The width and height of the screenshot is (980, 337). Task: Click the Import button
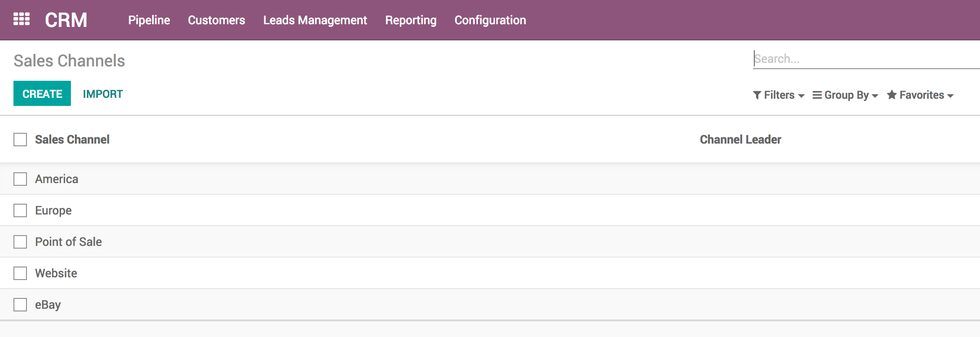point(103,94)
